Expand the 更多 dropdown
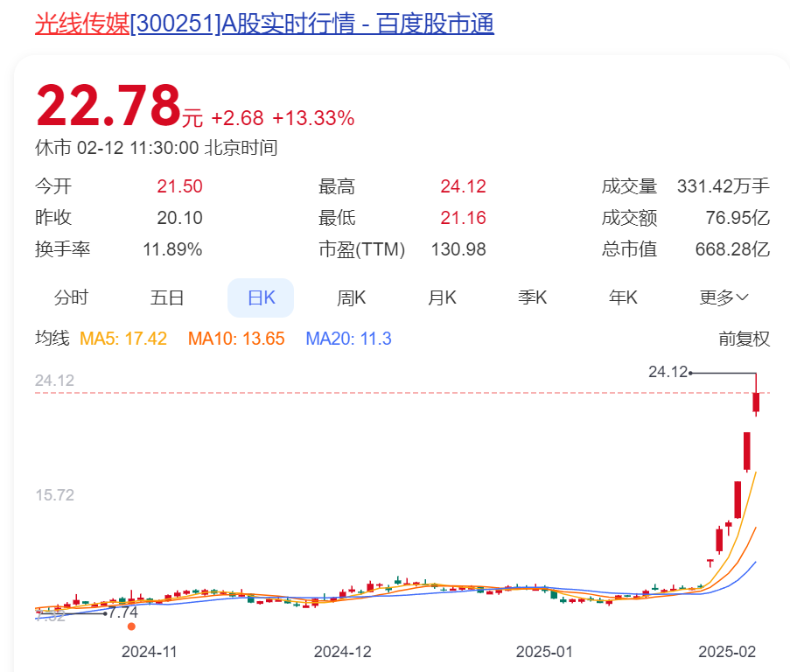Image resolution: width=790 pixels, height=672 pixels. pos(724,297)
